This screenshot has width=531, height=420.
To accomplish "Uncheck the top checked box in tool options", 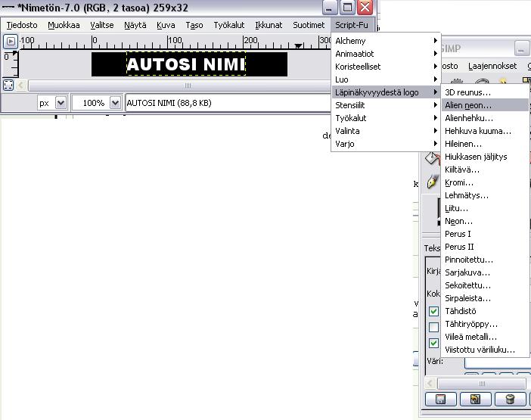I will point(434,311).
